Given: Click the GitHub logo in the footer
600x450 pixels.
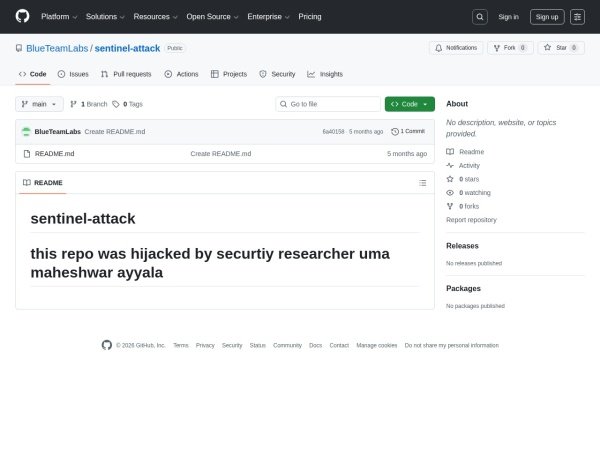Looking at the screenshot, I should tap(107, 345).
